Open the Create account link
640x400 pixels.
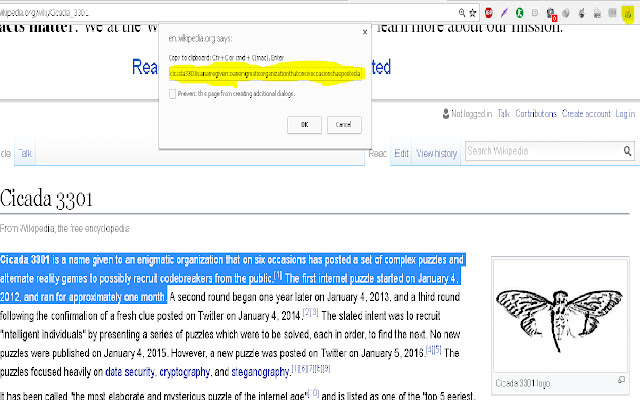pyautogui.click(x=586, y=114)
